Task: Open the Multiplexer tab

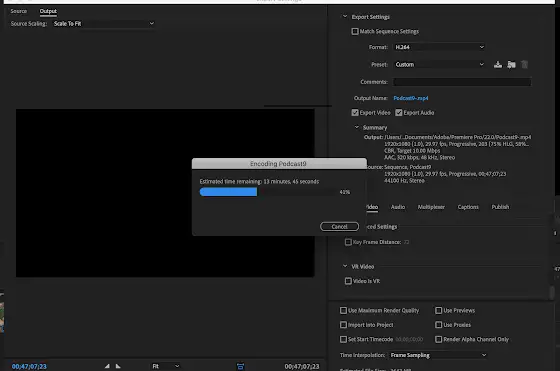Action: point(431,207)
